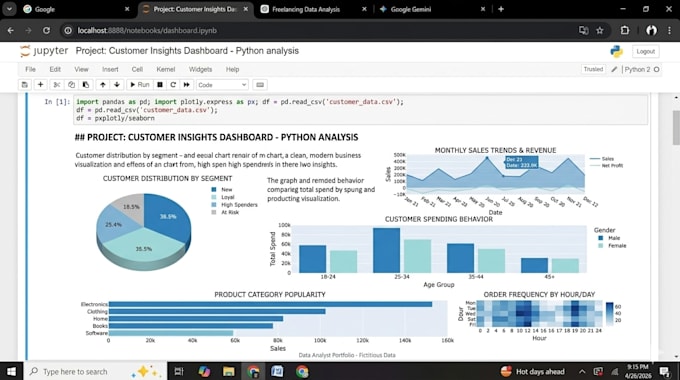Toggle New segment in pie legend
680x380 pixels.
pyautogui.click(x=222, y=190)
